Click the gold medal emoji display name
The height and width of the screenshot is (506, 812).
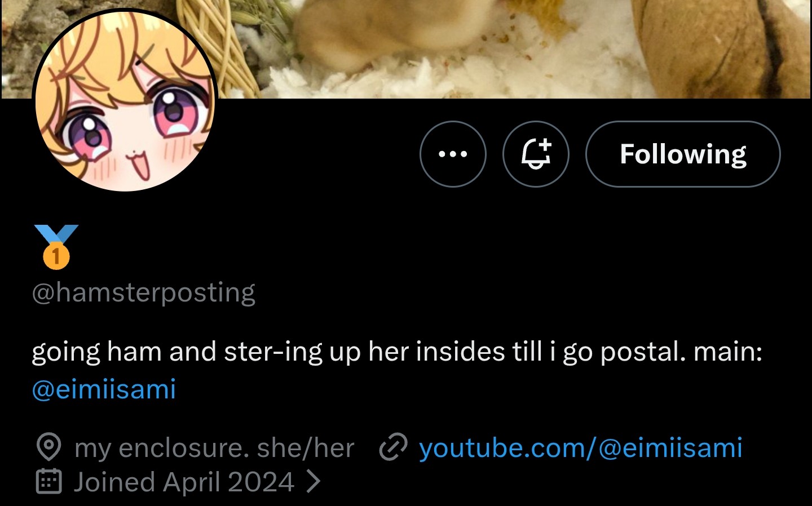(x=56, y=247)
